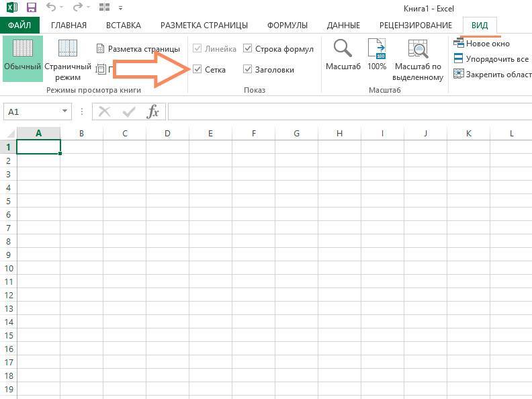The width and height of the screenshot is (532, 399).
Task: Open РАЗМЕТКА СТРАНИЦЫ ribbon tab
Action: click(x=204, y=26)
